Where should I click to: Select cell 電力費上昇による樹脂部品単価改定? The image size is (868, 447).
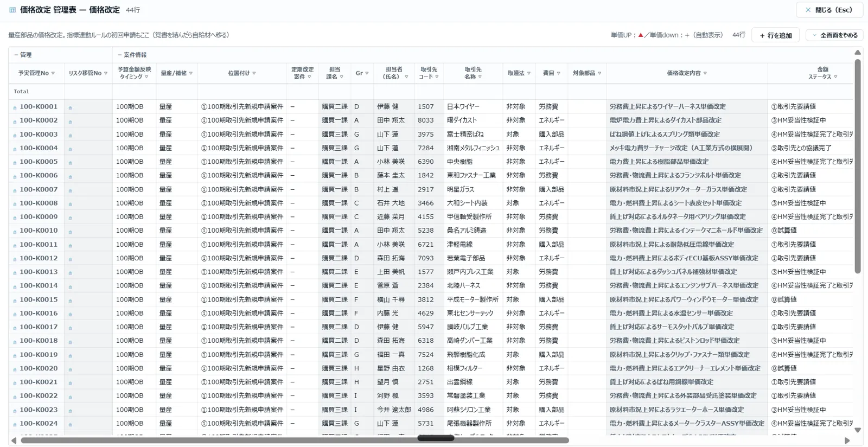[x=687, y=162]
